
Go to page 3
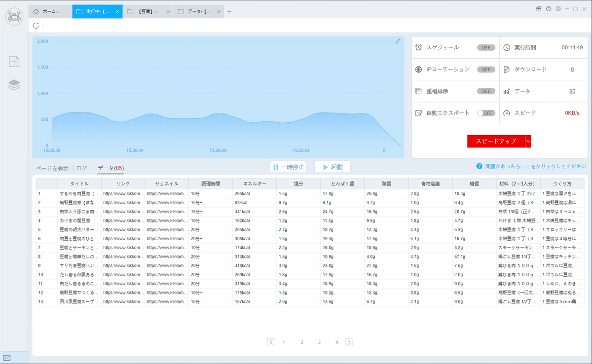(x=319, y=342)
